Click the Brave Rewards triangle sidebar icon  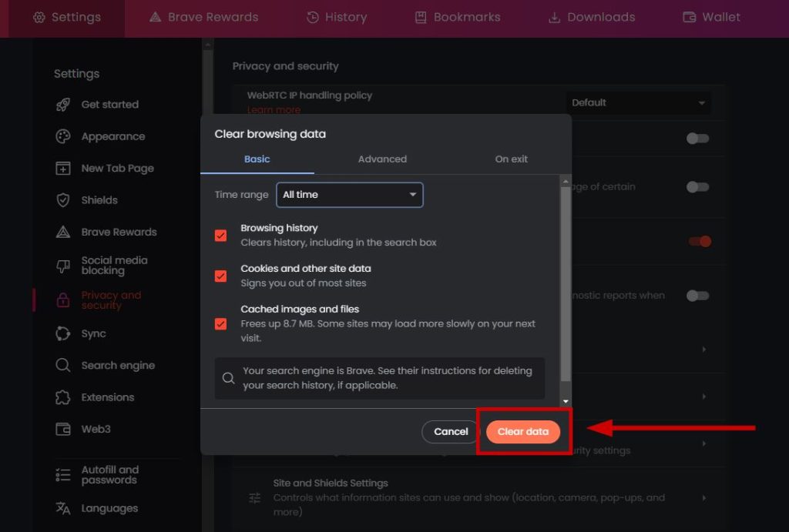(63, 232)
